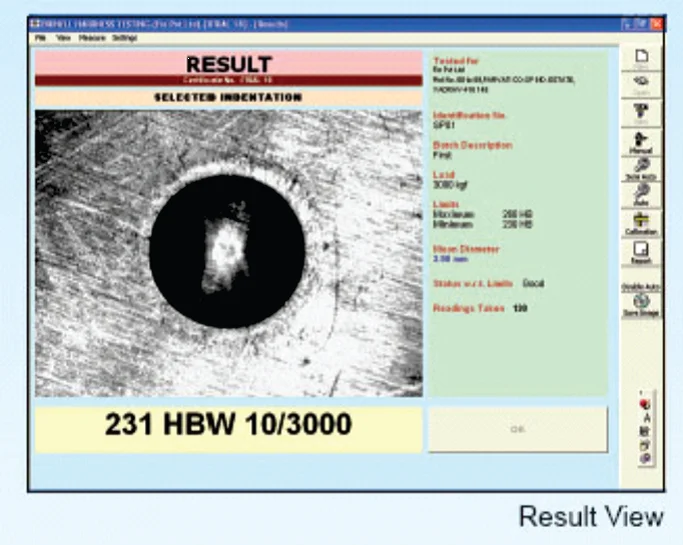Click the OK button
The image size is (683, 545).
click(518, 429)
